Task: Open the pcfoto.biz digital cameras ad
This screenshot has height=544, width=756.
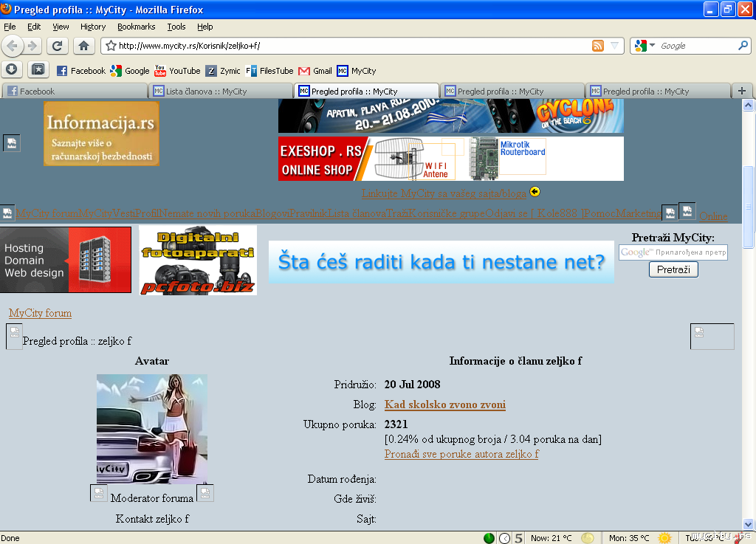Action: [x=198, y=261]
